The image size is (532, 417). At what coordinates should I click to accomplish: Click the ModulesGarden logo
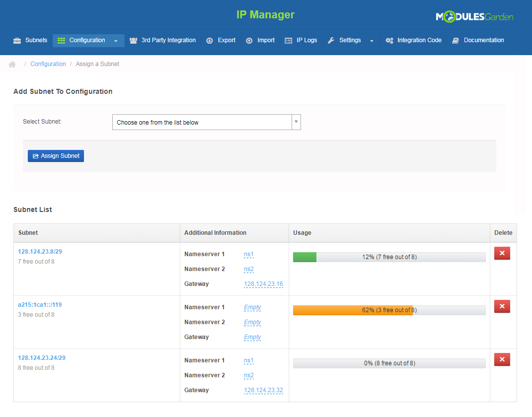474,17
